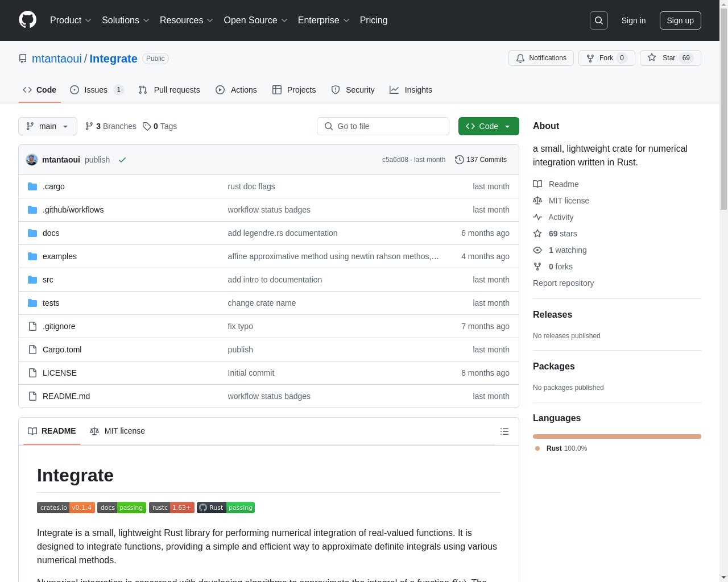
Task: Click the crates.io v0.1.4 badge
Action: (66, 508)
